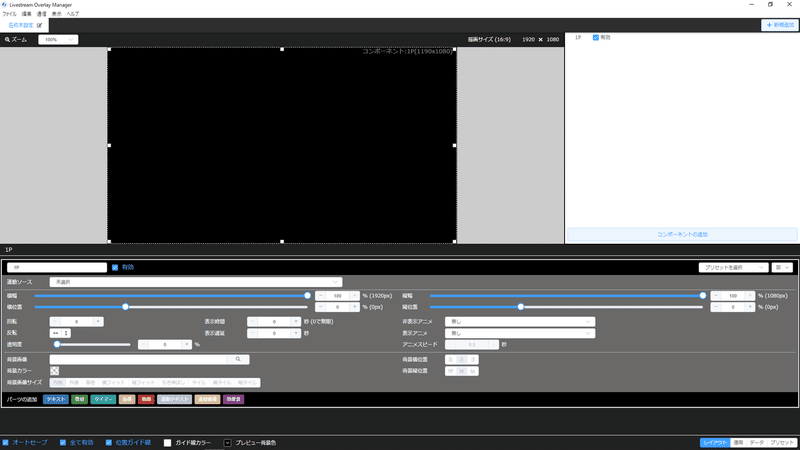Click the 縦位置 slider handle

(520, 307)
